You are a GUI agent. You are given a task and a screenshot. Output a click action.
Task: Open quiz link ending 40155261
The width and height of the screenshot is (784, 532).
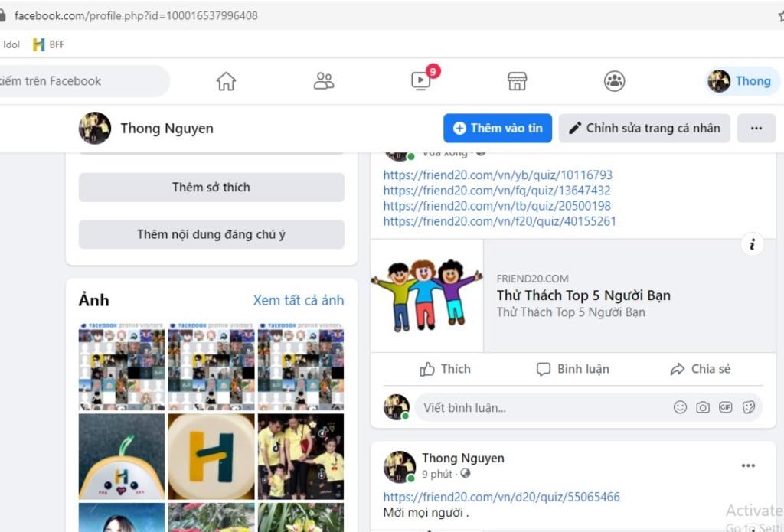pos(499,221)
